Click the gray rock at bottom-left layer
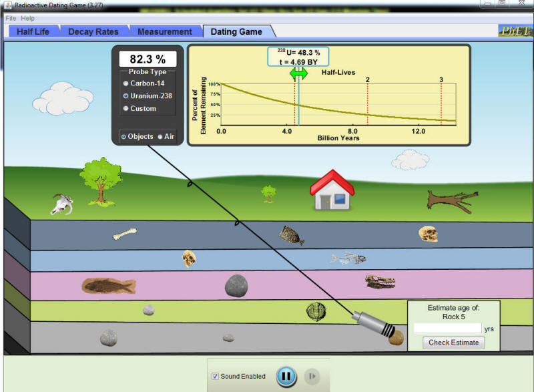 [109, 337]
